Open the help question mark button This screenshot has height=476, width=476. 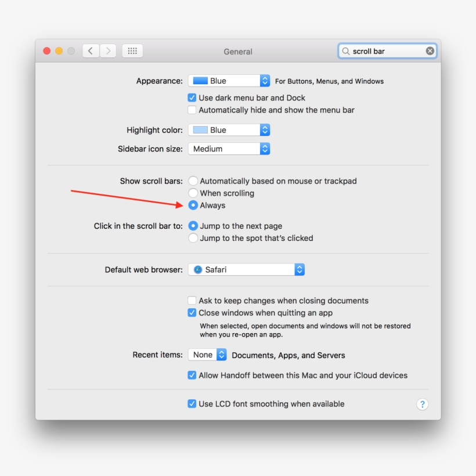(423, 403)
